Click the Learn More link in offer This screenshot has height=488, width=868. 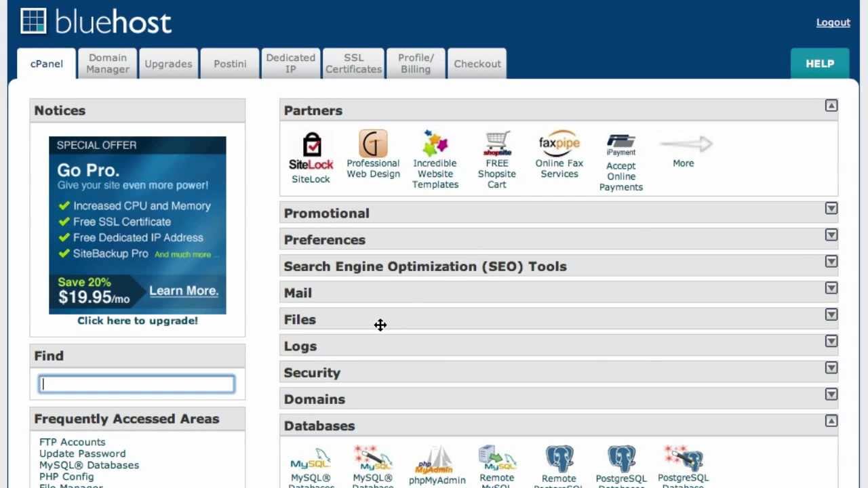184,291
